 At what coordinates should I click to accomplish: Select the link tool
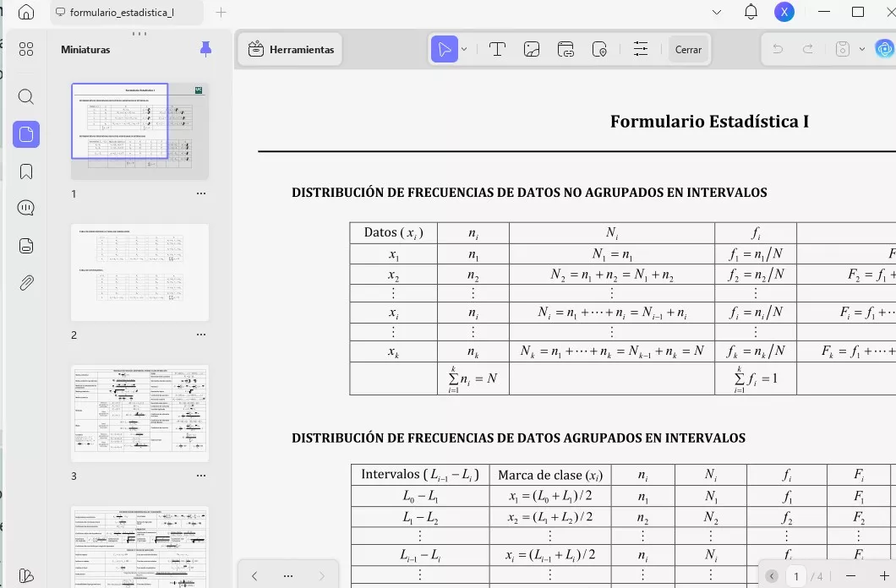tap(565, 49)
